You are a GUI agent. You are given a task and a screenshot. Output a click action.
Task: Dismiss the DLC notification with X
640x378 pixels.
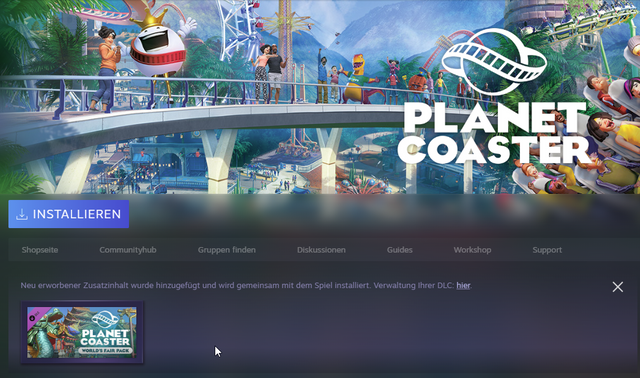tap(618, 287)
